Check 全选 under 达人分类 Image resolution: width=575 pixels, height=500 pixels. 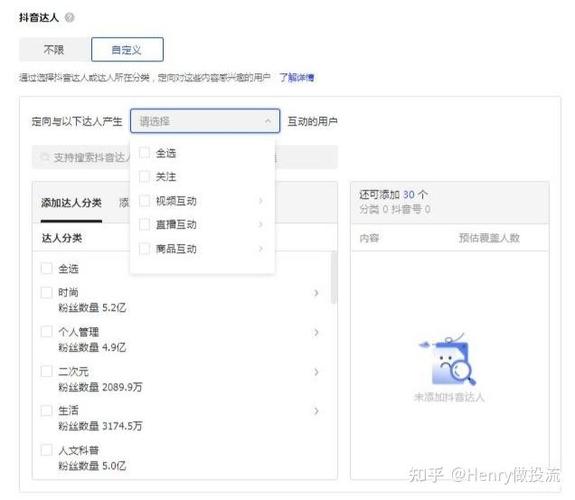[47, 269]
